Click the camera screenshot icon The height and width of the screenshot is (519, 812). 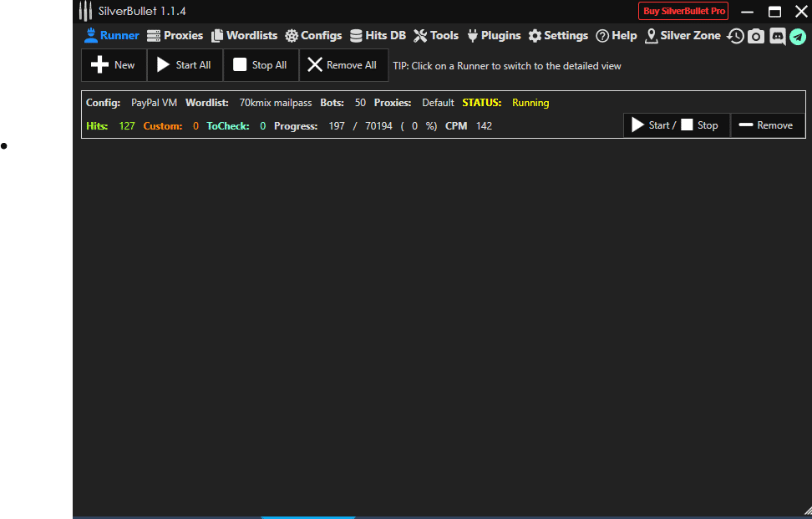[x=756, y=36]
